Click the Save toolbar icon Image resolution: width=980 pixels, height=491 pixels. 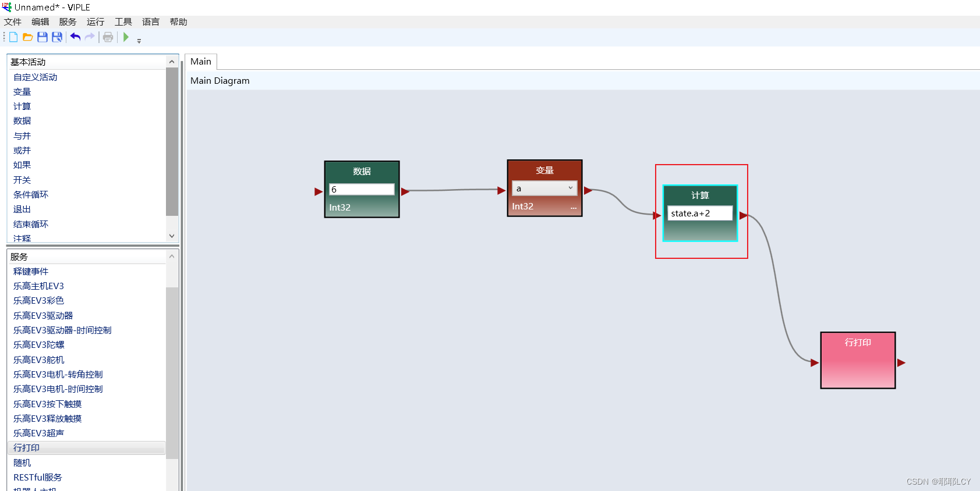click(x=42, y=37)
